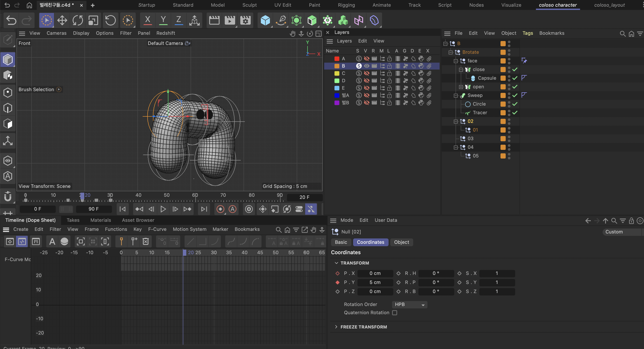Click Snap magnet icon in left sidebar
Screen dimensions: 644x349
point(8,196)
